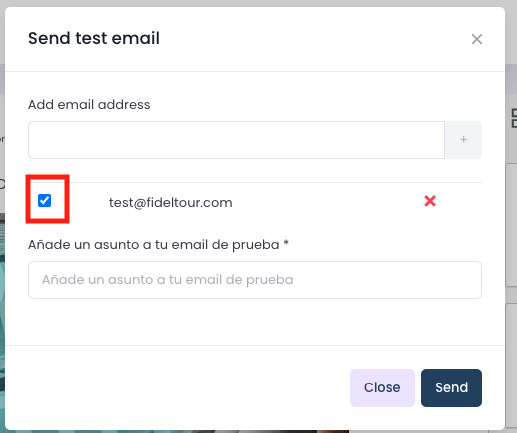The width and height of the screenshot is (517, 433).
Task: Click the Añade un asunto label
Action: pos(153,245)
